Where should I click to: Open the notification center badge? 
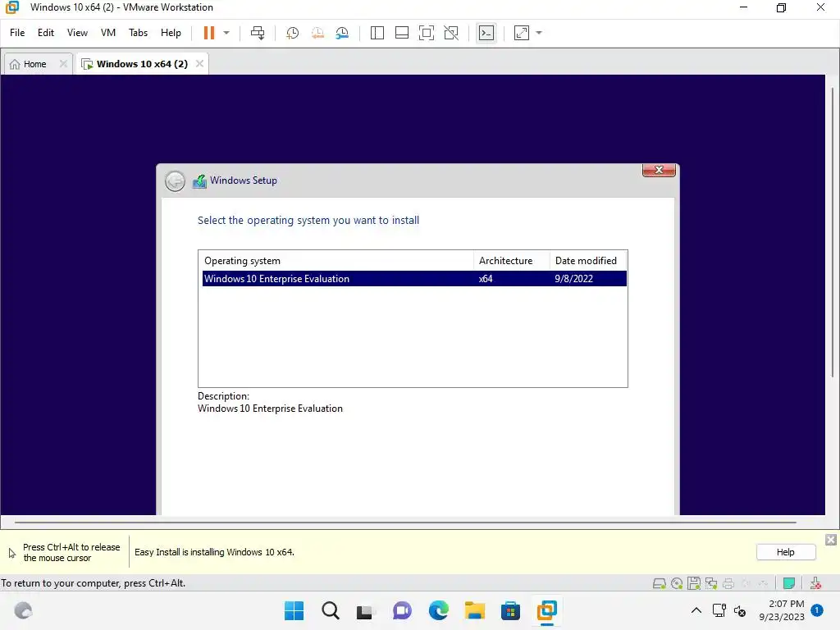point(817,609)
